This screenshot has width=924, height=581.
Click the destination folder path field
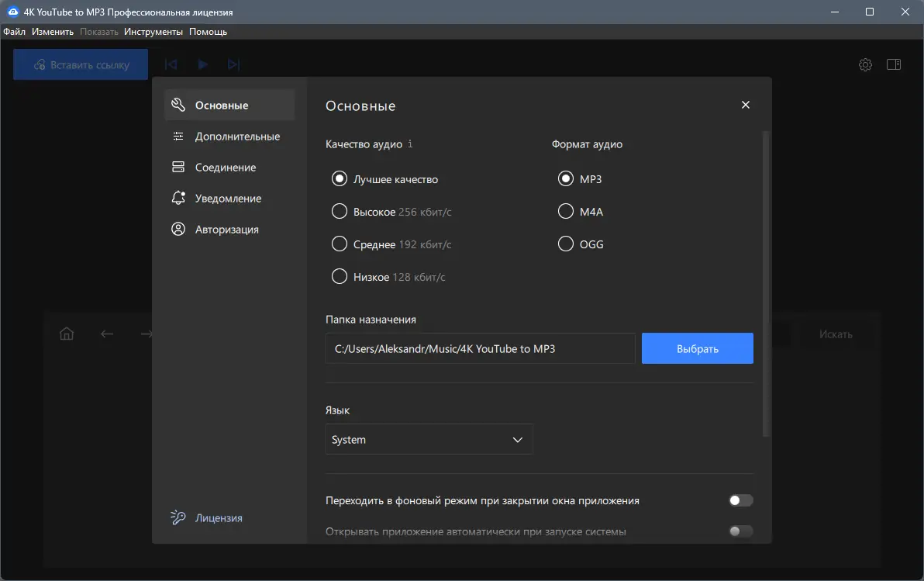pyautogui.click(x=480, y=349)
